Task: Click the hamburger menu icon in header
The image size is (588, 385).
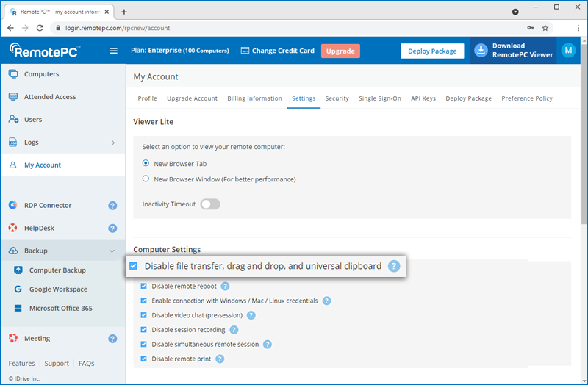Action: pos(113,51)
